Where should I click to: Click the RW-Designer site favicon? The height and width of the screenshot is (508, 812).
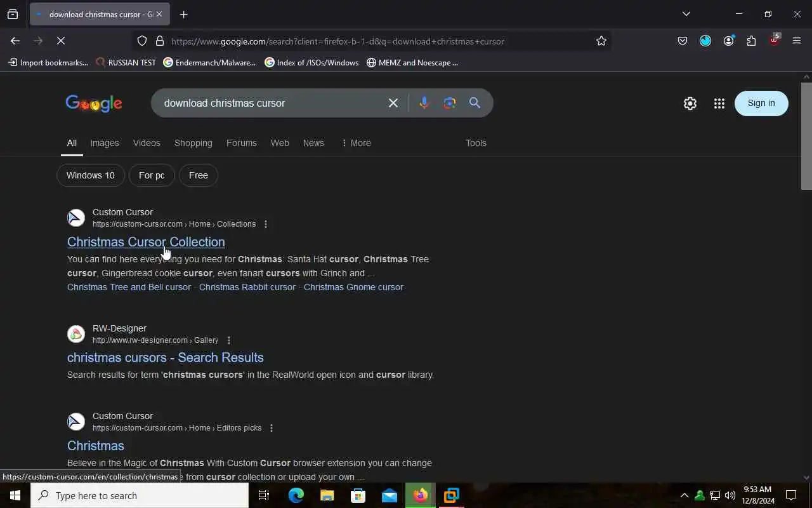[x=76, y=334]
